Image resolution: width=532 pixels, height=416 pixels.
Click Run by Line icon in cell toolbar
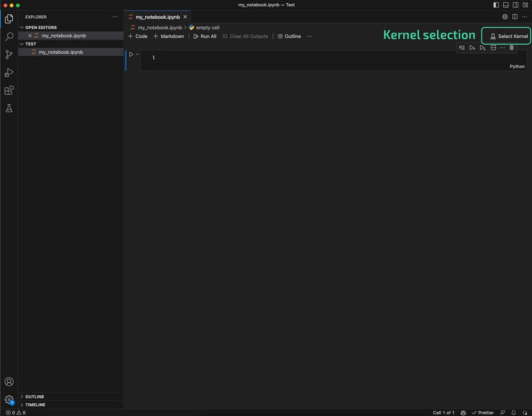(462, 48)
